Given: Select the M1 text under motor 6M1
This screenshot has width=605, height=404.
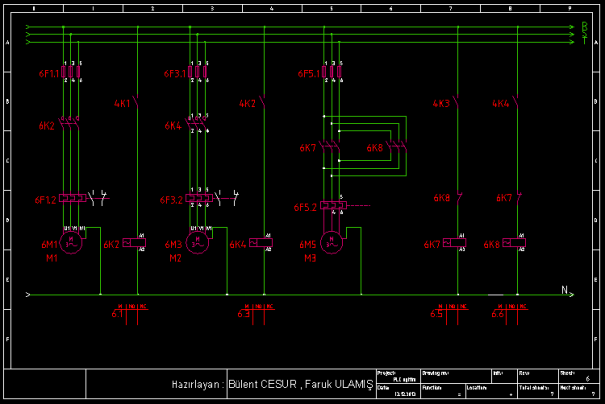Looking at the screenshot, I should [x=52, y=258].
